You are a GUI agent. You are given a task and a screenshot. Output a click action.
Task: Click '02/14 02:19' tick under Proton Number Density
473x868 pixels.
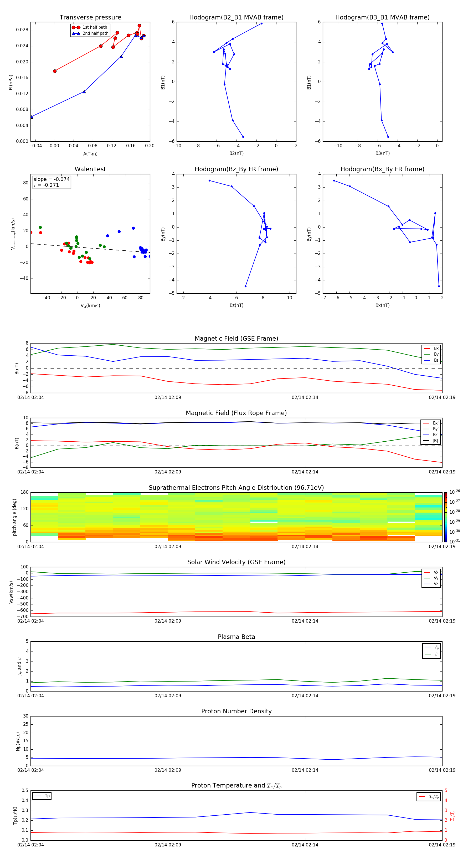[x=442, y=770]
